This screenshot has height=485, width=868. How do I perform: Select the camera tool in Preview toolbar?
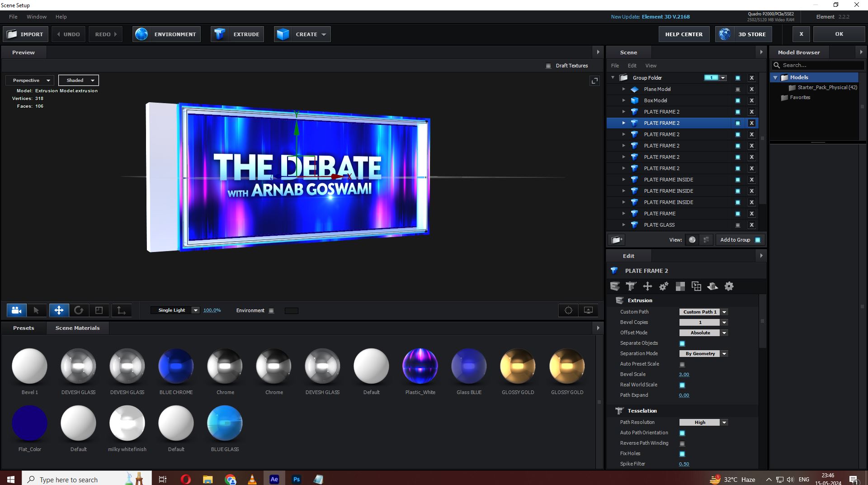17,310
